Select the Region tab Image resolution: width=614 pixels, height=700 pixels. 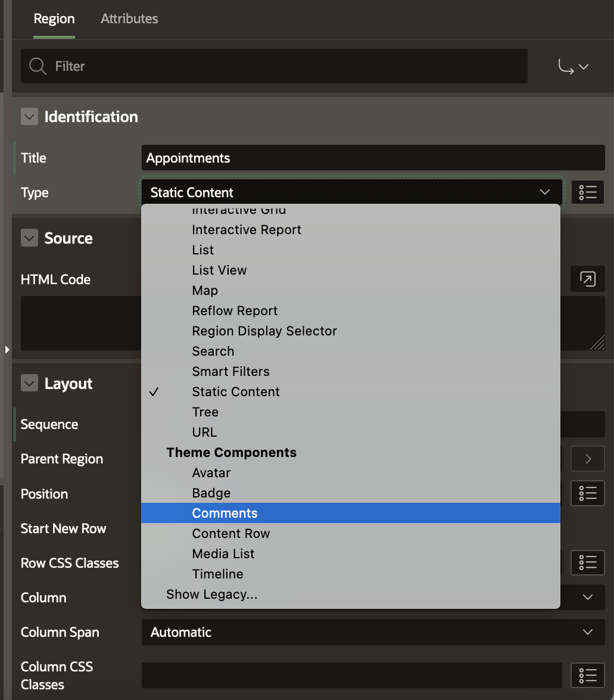(x=54, y=18)
